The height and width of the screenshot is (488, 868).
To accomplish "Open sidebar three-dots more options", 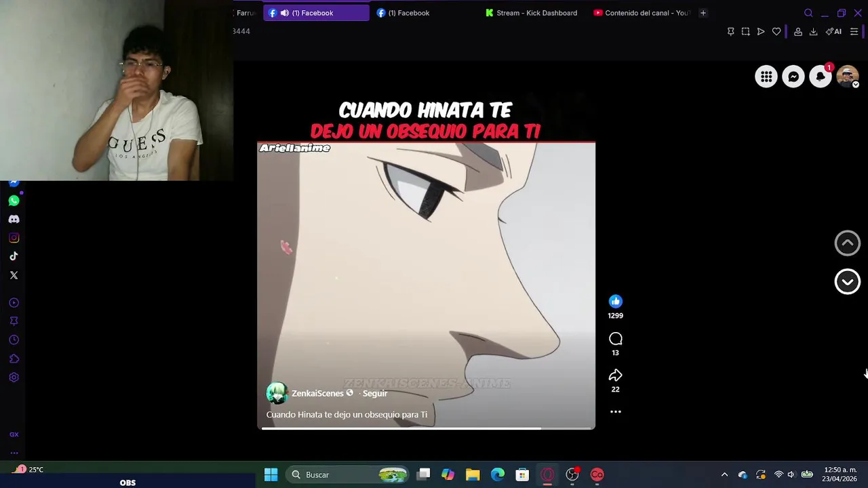I will 14,453.
